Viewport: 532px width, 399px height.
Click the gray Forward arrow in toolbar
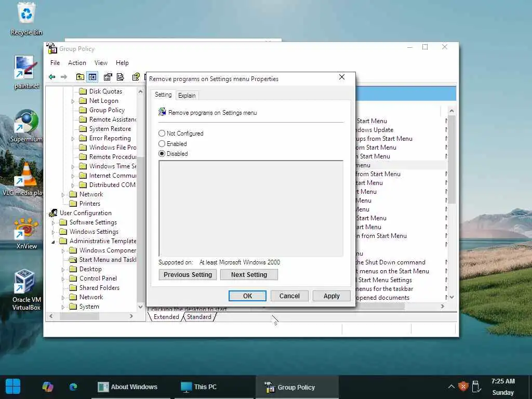64,77
